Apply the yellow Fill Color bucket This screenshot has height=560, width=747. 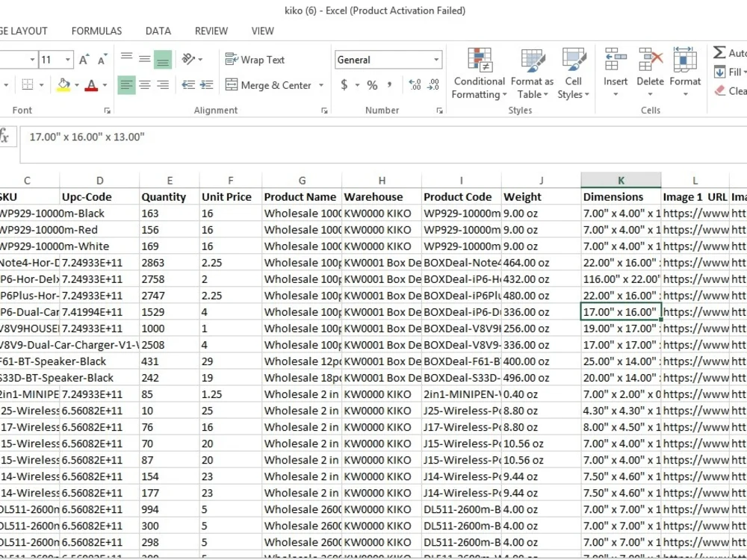point(63,85)
